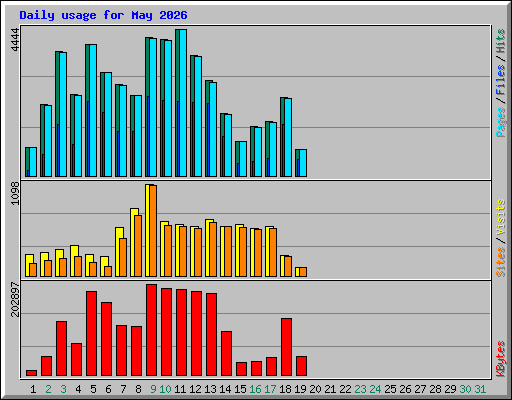512x400 pixels.
Task: Click day 5 on the x-axis
Action: click(93, 389)
